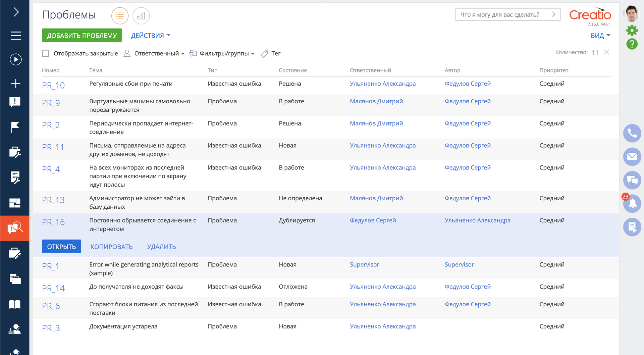Open system designer gear icon
Image resolution: width=644 pixels, height=355 pixels.
(632, 31)
